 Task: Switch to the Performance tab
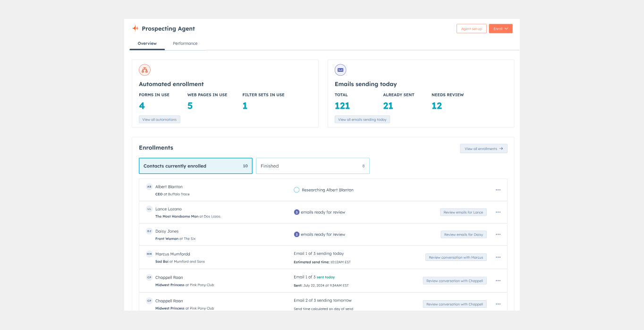point(185,43)
